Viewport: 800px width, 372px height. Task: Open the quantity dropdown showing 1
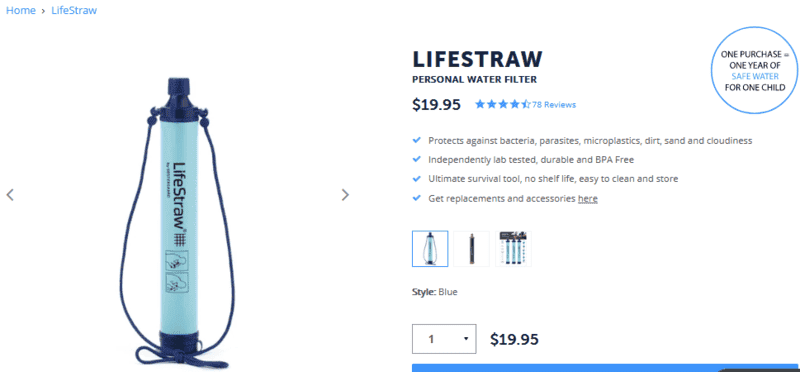[x=444, y=339]
